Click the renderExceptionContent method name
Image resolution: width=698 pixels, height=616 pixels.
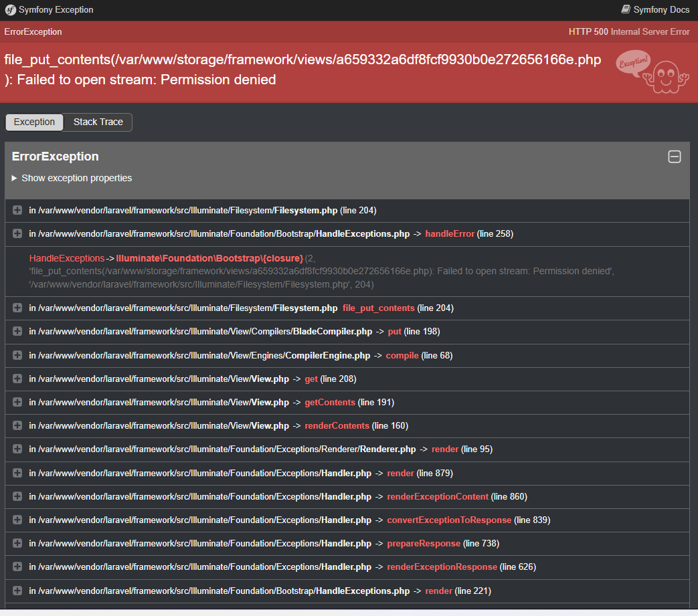[438, 497]
